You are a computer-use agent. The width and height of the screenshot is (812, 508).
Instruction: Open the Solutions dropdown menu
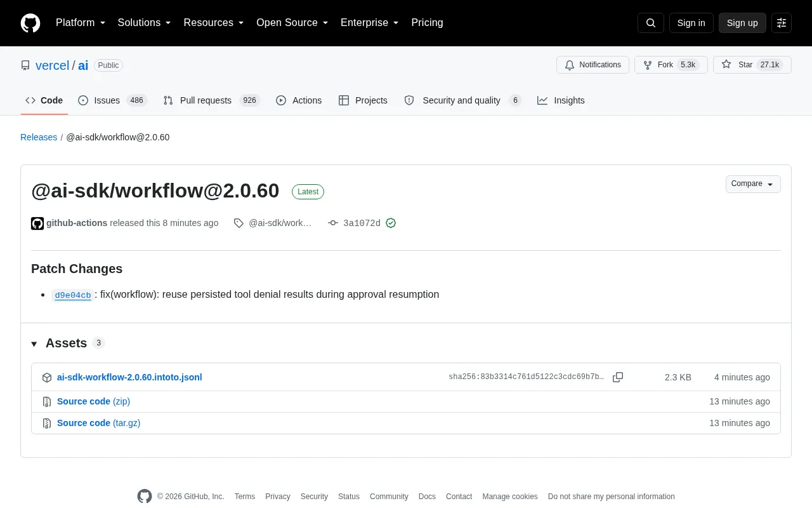(145, 23)
